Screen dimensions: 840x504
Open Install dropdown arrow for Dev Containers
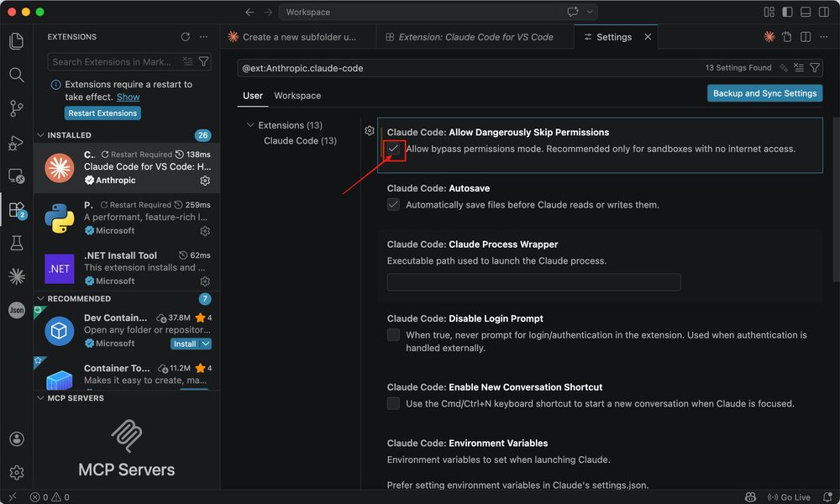pos(206,344)
